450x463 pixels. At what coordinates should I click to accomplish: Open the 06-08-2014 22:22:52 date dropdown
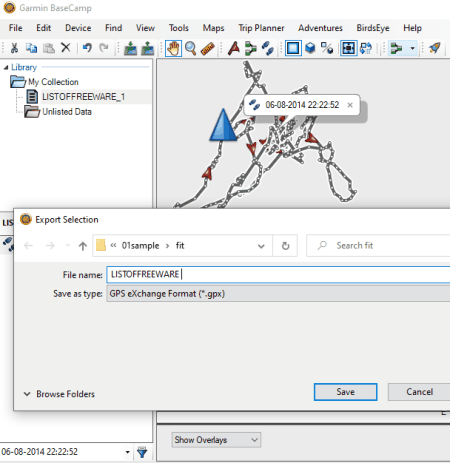tap(128, 452)
